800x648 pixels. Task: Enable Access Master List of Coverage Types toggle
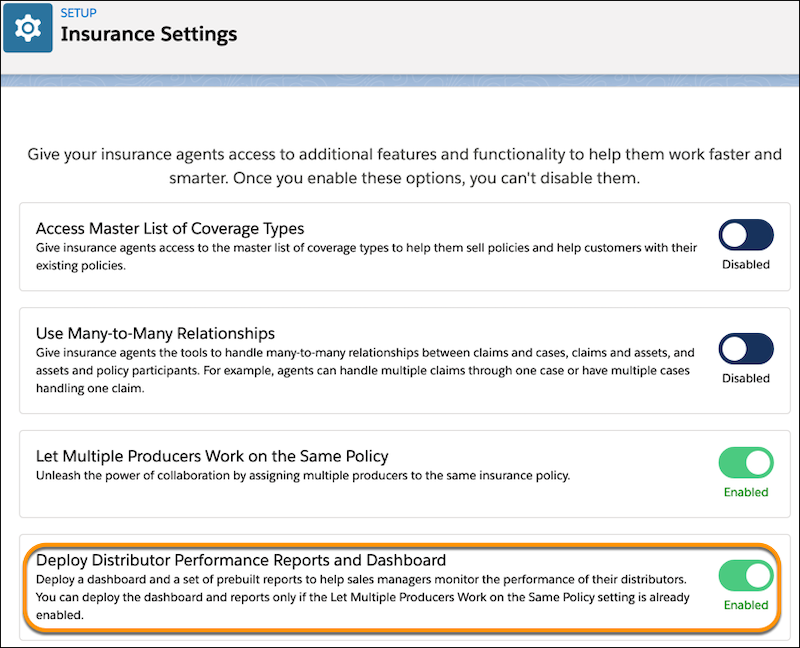pyautogui.click(x=746, y=235)
